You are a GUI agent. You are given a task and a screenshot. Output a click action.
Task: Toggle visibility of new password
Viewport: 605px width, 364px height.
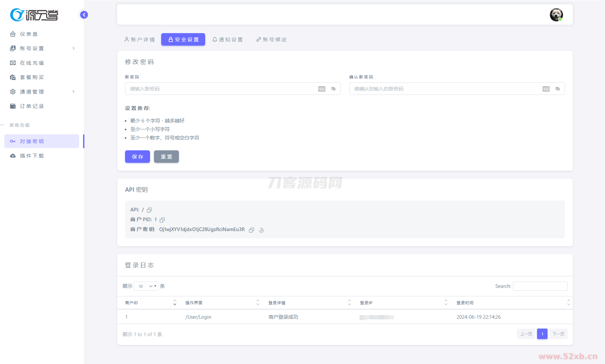[x=333, y=89]
